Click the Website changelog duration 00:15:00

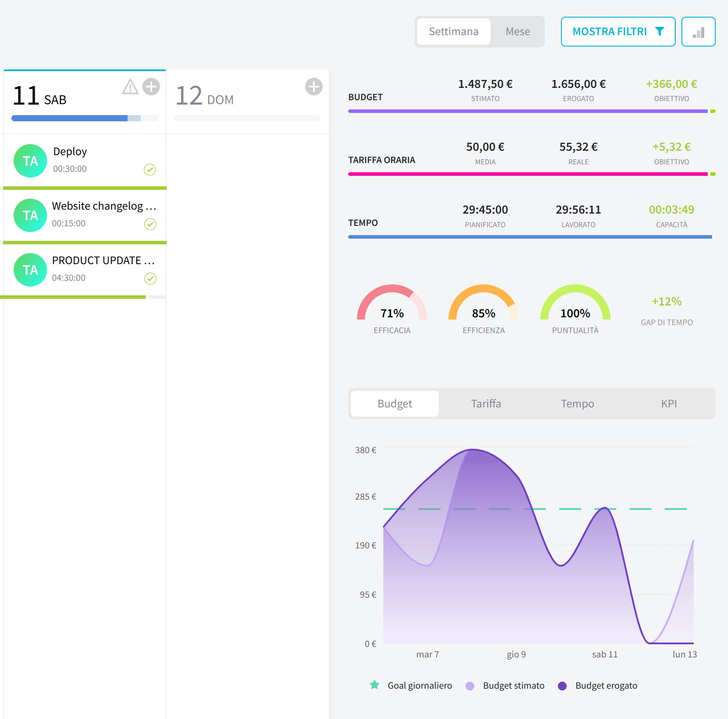click(69, 223)
